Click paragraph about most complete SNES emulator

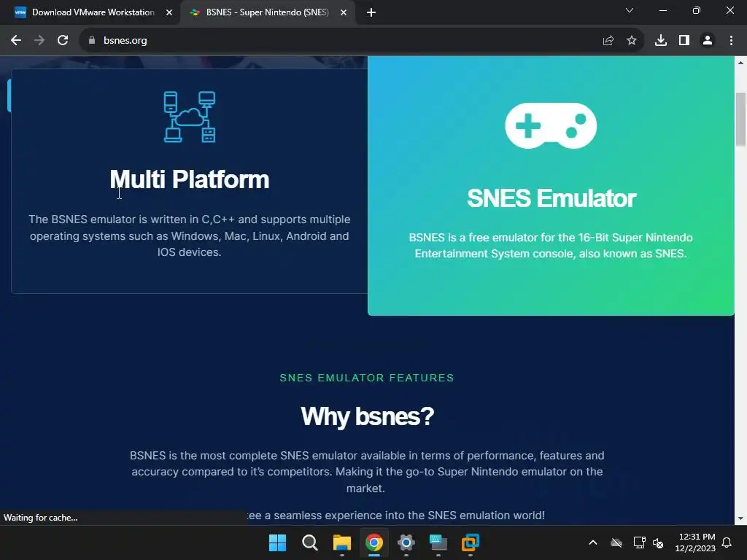(367, 472)
